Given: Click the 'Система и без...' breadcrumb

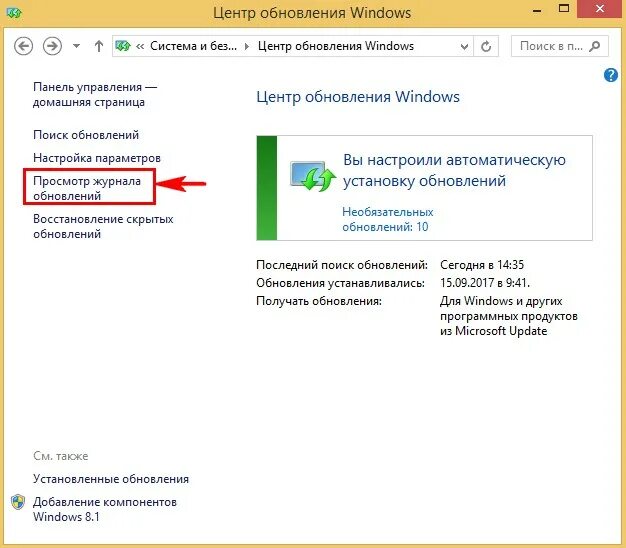Looking at the screenshot, I should coord(193,46).
